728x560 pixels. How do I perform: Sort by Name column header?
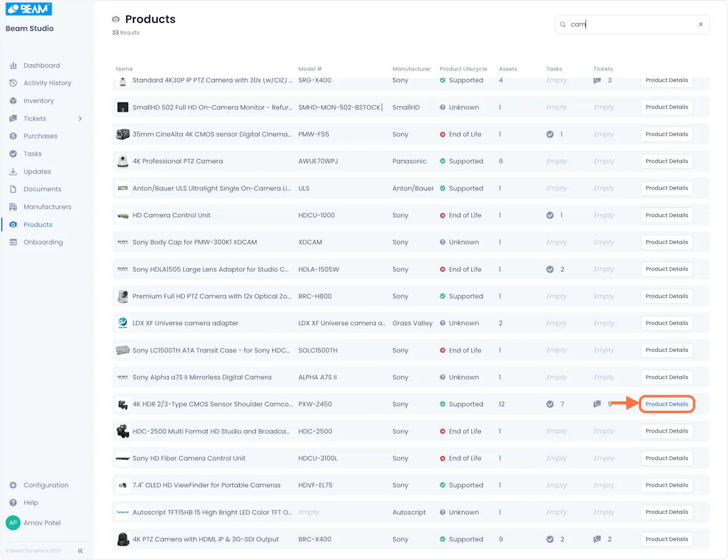tap(124, 69)
